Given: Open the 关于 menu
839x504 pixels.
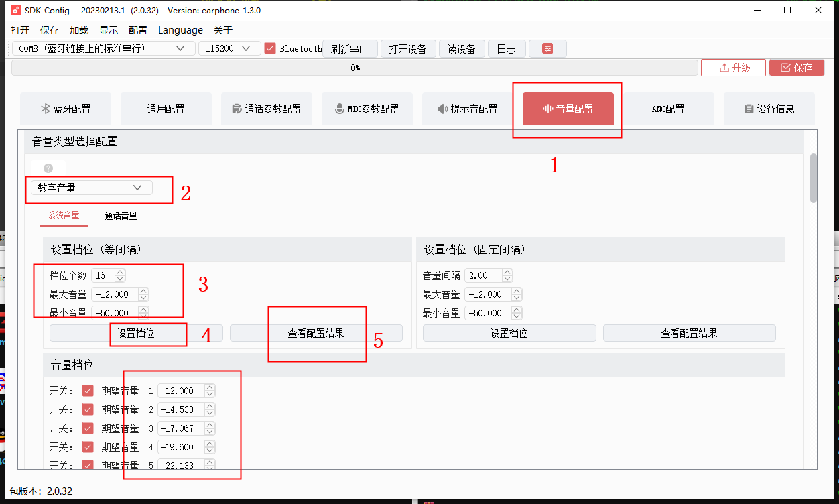Looking at the screenshot, I should click(x=223, y=30).
